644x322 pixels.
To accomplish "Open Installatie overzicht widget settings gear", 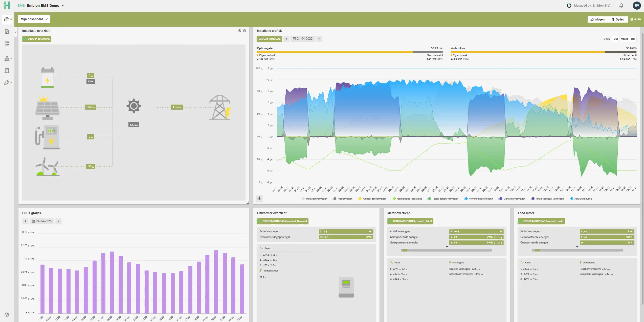I will 240,31.
